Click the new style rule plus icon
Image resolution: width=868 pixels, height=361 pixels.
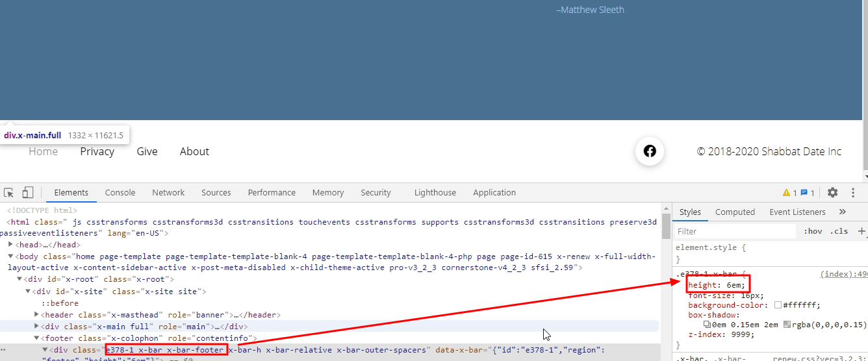[862, 231]
